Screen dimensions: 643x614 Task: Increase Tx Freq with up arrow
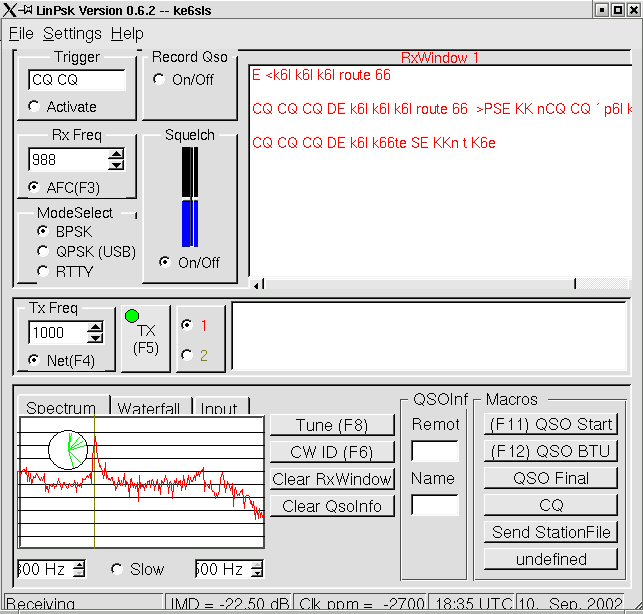pyautogui.click(x=95, y=327)
